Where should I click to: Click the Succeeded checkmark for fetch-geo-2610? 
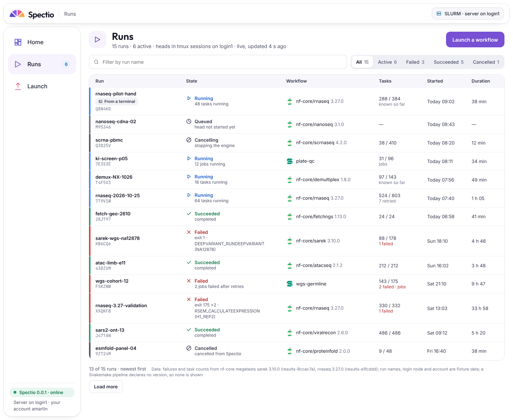tap(189, 214)
